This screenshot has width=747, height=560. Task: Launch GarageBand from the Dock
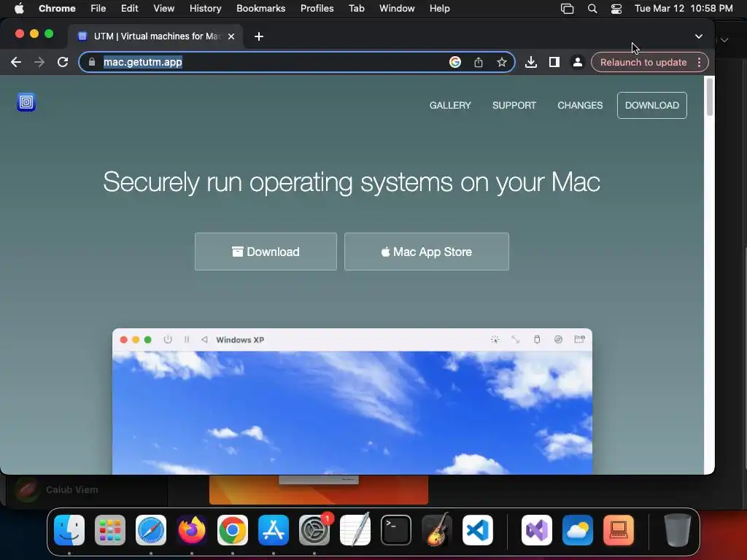tap(437, 529)
